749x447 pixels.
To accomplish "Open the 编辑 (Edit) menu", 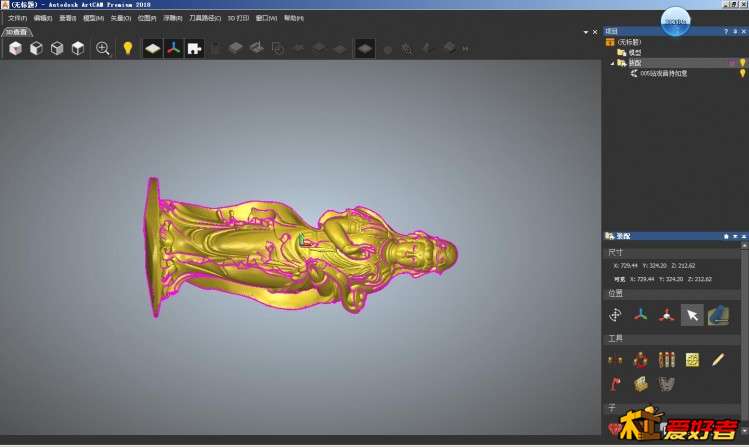I will click(x=43, y=18).
